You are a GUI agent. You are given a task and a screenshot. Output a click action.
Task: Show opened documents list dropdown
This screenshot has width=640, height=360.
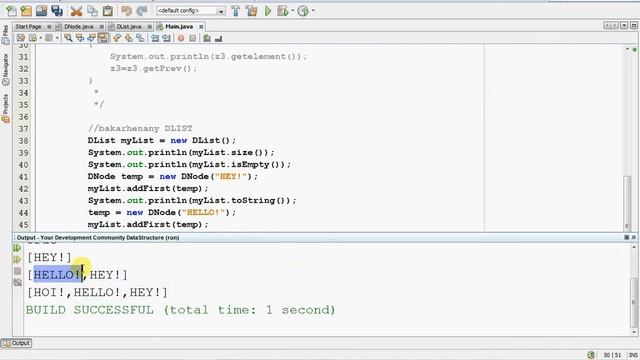[624, 26]
